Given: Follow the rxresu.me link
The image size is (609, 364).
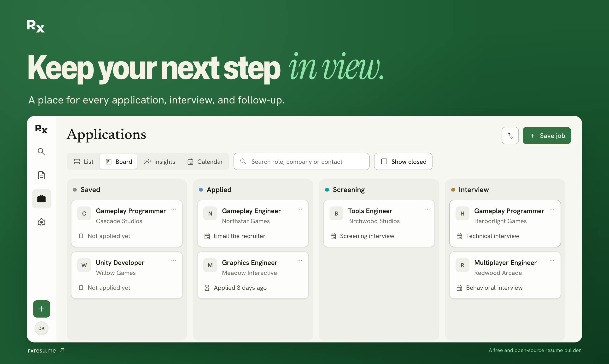Looking at the screenshot, I should 46,350.
